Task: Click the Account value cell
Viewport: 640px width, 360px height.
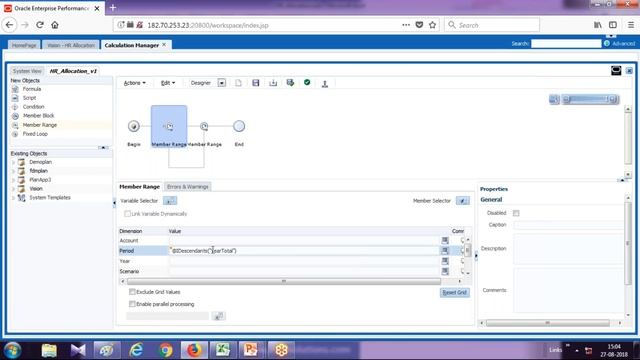Action: [x=304, y=240]
